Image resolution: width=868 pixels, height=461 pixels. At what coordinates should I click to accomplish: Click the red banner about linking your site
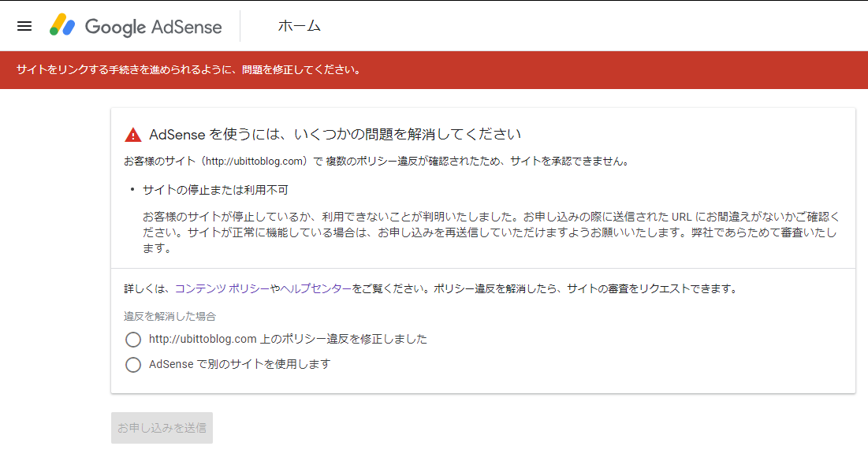pyautogui.click(x=434, y=69)
